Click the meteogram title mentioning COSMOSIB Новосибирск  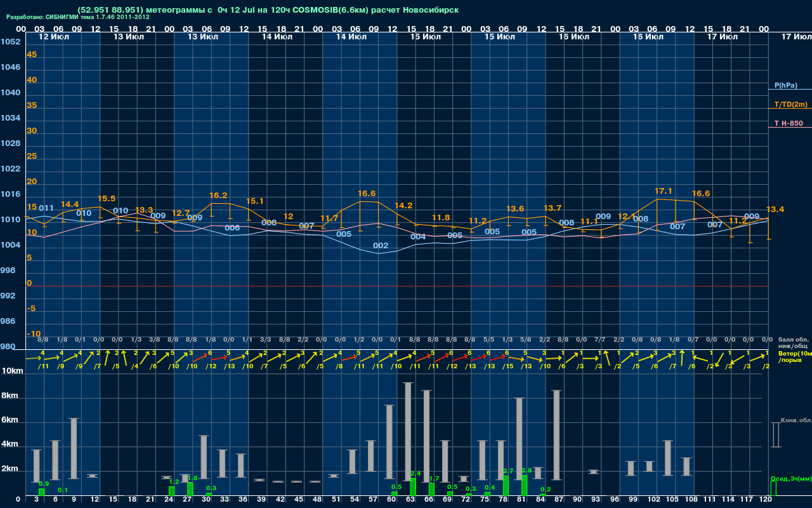tap(268, 10)
